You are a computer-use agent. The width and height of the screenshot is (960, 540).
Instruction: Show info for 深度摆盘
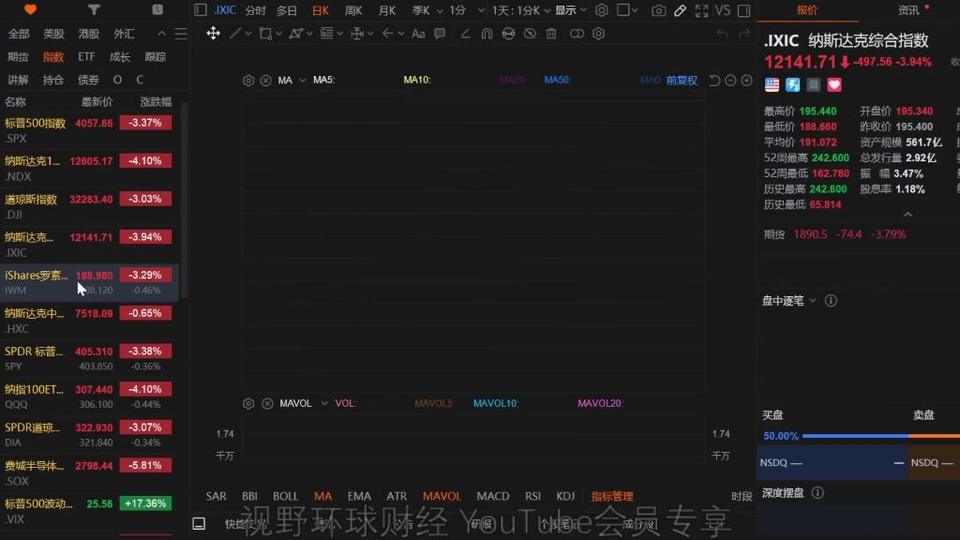click(817, 493)
